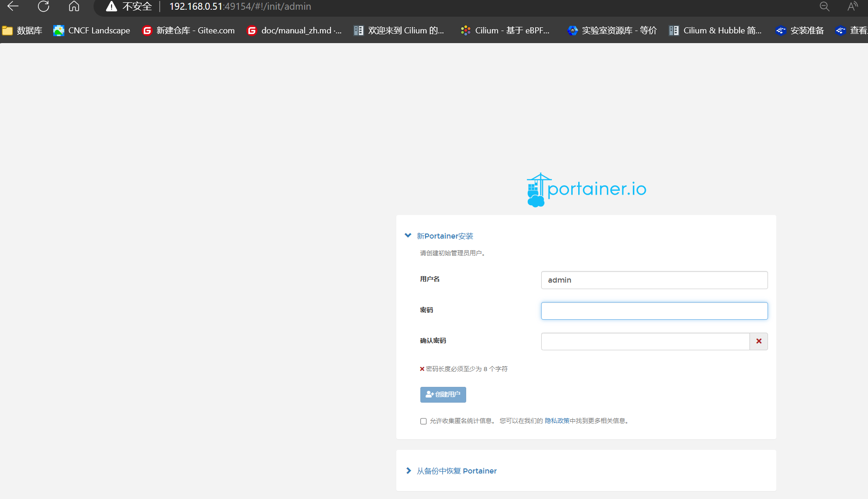Open the CNCF Landscape bookmark
Image resolution: width=868 pixels, height=499 pixels.
tap(92, 31)
